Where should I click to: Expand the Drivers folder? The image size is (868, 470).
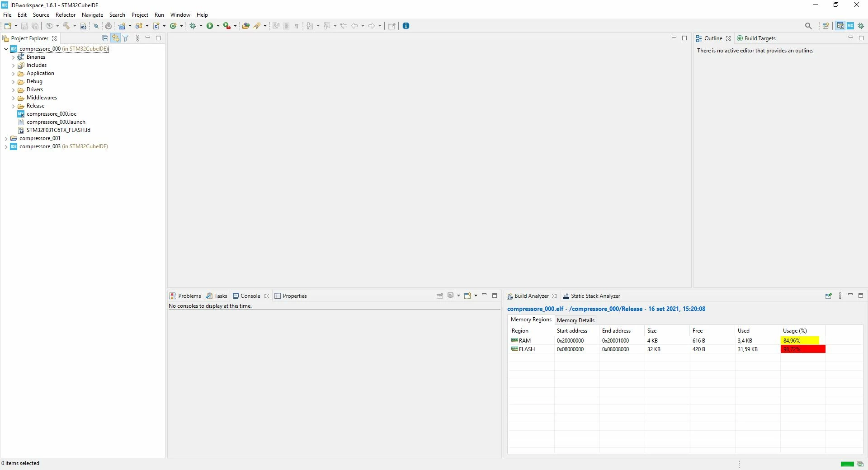click(x=13, y=89)
